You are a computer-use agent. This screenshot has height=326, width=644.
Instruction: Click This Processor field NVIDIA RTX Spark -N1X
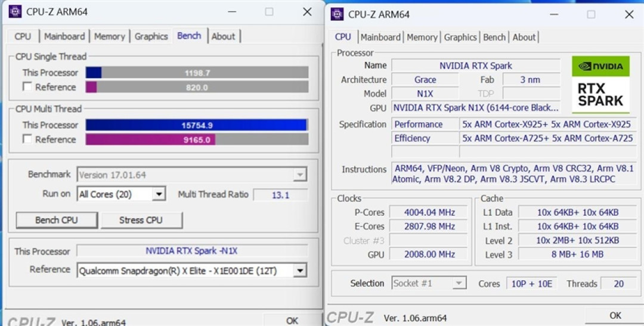(192, 251)
